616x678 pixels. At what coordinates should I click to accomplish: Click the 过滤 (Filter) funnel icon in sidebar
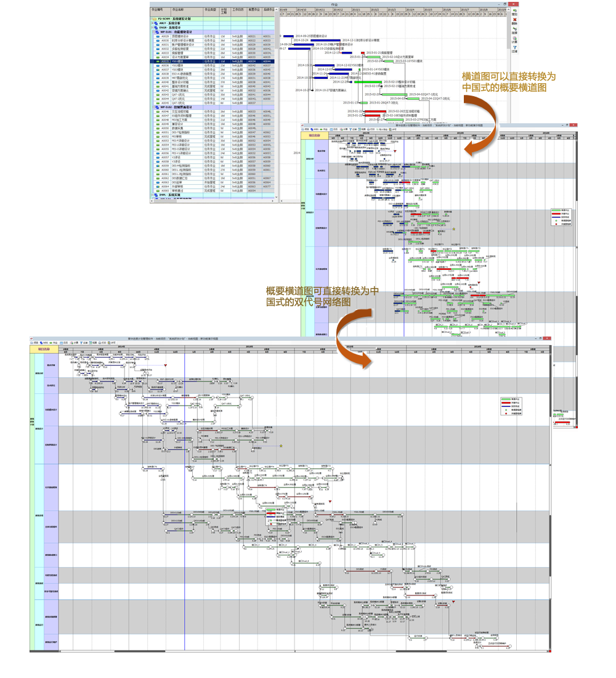pos(514,49)
